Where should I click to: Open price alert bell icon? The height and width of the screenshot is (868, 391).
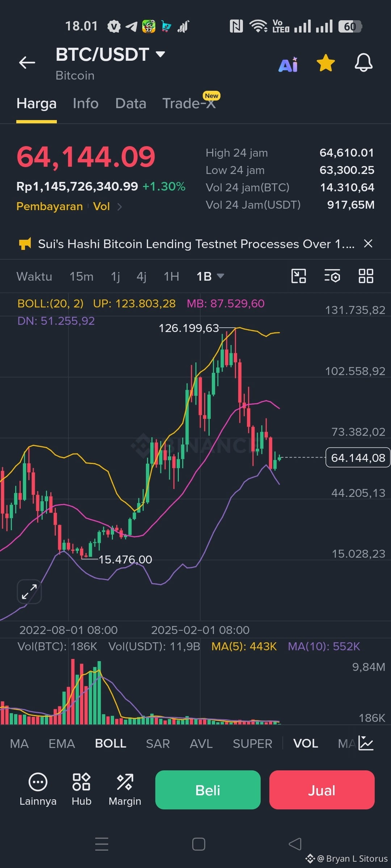[363, 63]
